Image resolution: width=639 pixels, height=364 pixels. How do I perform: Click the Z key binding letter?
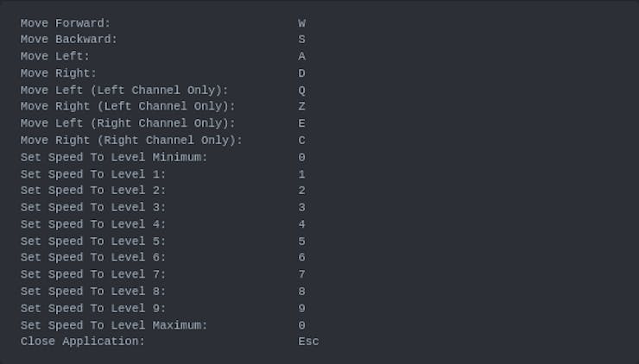[x=302, y=106]
